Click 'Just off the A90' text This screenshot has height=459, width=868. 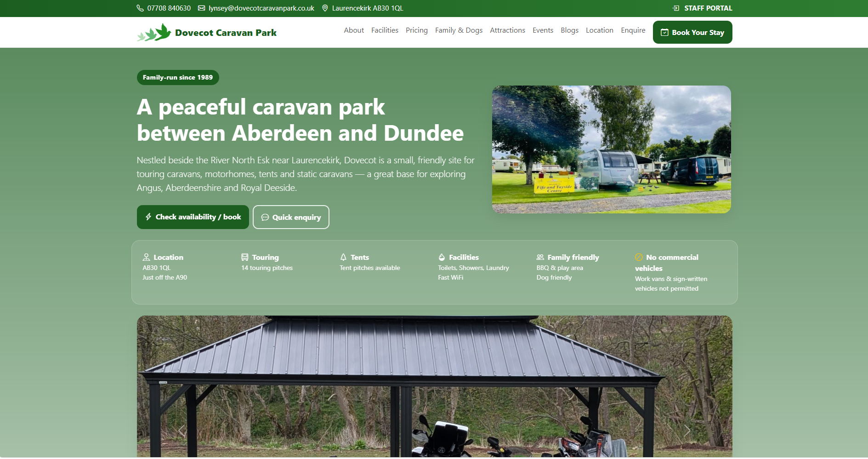tap(165, 278)
